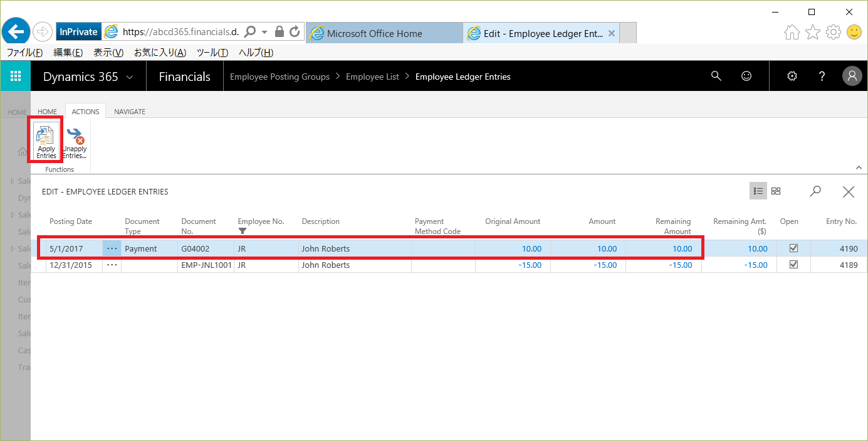The height and width of the screenshot is (441, 868).
Task: Open the address bar dropdown arrow
Action: pyautogui.click(x=264, y=32)
